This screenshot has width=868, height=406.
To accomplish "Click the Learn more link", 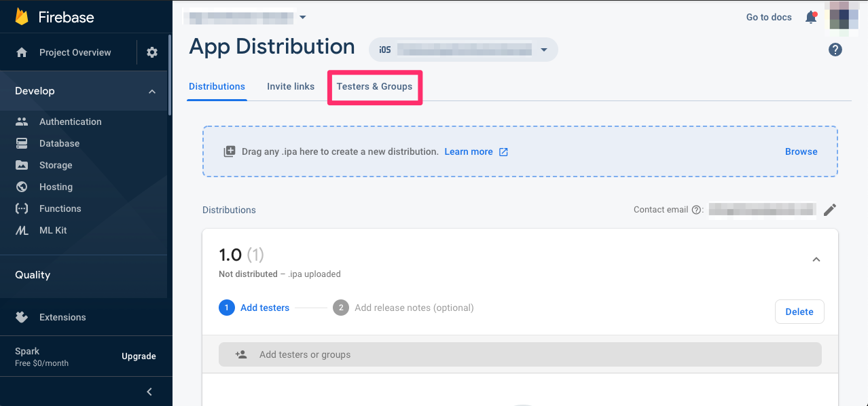I will (x=469, y=151).
